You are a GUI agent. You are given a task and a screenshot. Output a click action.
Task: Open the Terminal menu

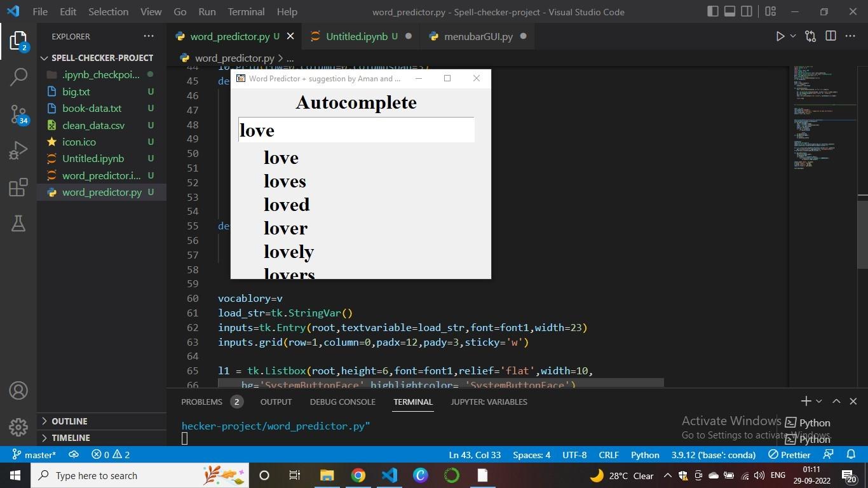(x=246, y=11)
